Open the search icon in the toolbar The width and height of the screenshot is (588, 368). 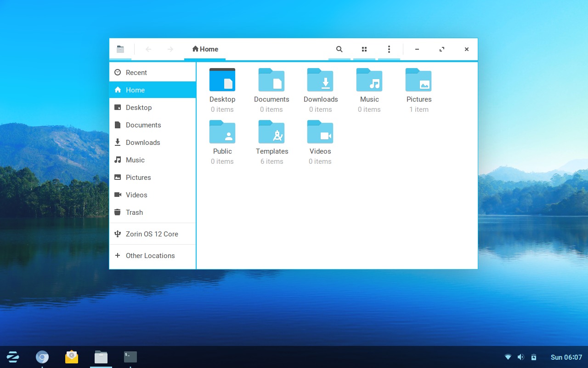339,49
